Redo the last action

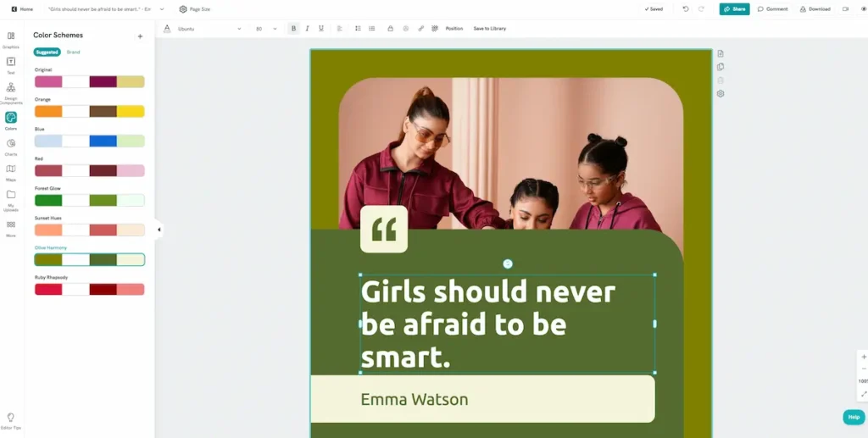click(701, 8)
